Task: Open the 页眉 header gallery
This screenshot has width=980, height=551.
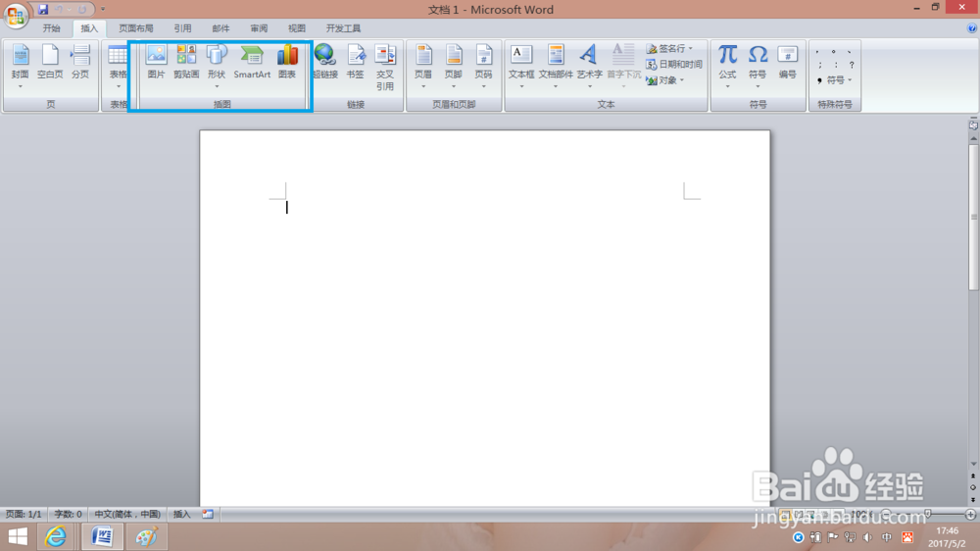Action: point(423,67)
